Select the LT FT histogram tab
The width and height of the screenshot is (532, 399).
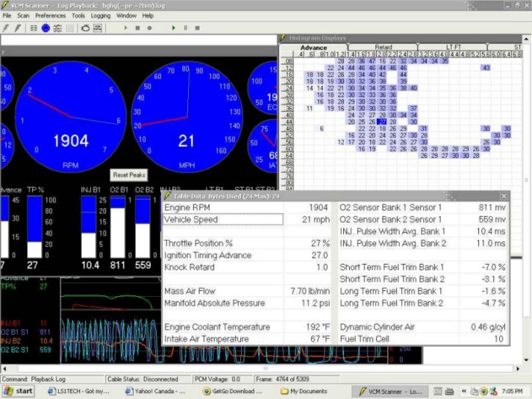coord(454,47)
